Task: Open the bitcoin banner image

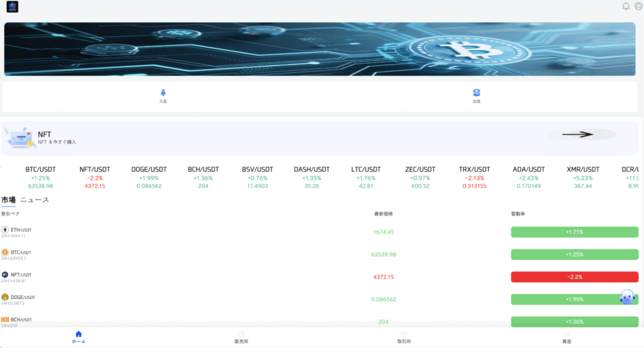Action: (x=319, y=49)
